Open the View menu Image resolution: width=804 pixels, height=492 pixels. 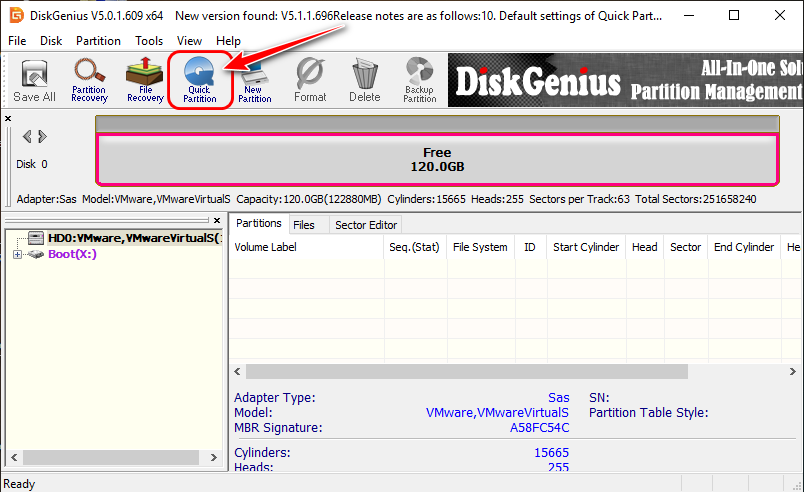coord(189,41)
